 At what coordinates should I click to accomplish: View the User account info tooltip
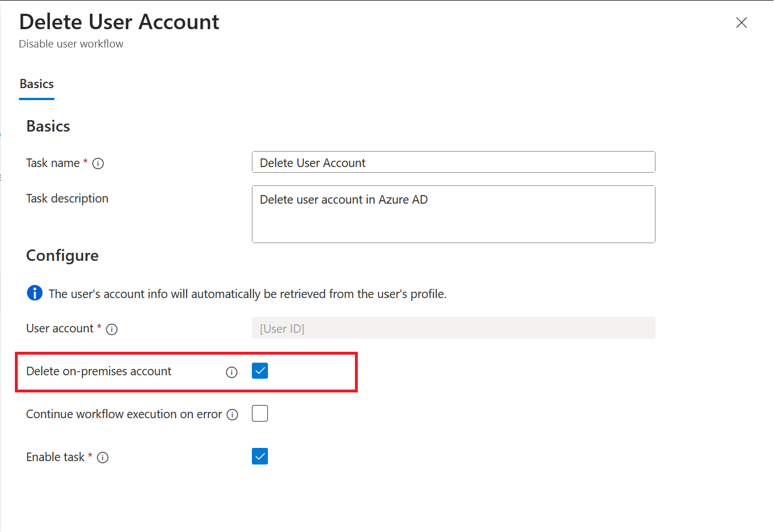tap(112, 329)
